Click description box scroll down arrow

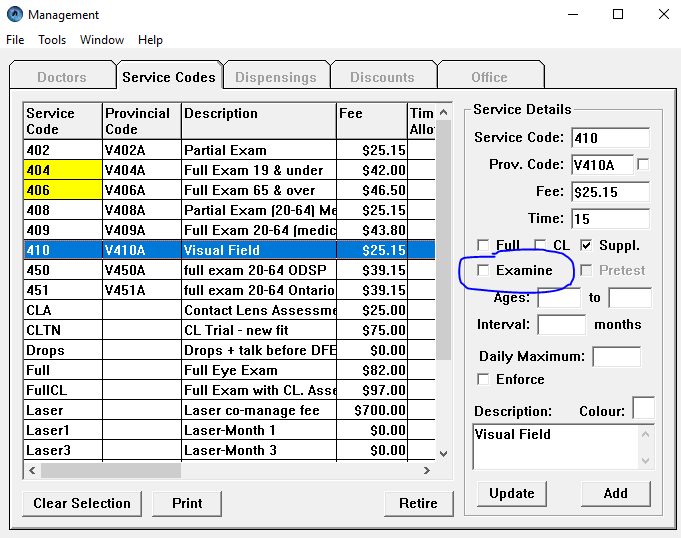(x=645, y=461)
